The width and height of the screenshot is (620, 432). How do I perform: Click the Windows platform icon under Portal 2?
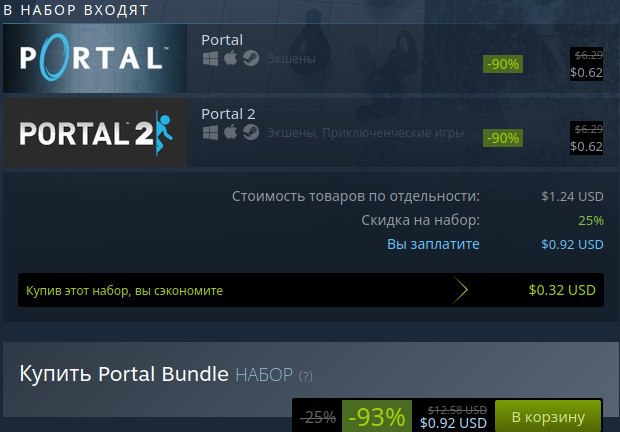tap(210, 133)
